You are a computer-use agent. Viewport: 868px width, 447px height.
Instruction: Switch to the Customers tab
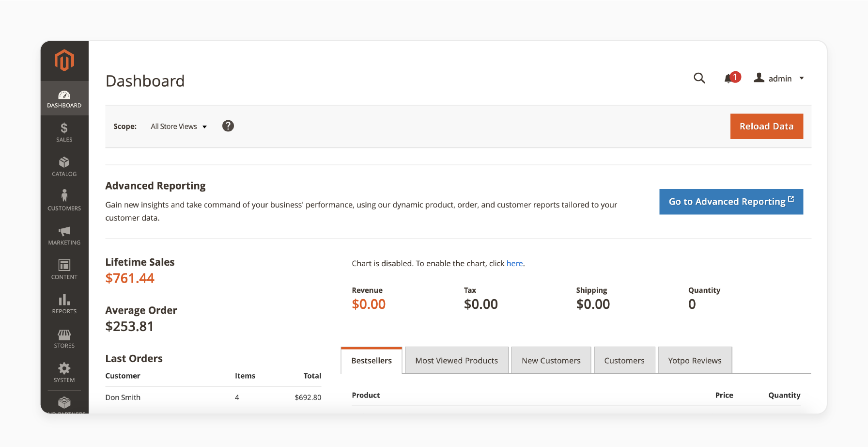624,360
